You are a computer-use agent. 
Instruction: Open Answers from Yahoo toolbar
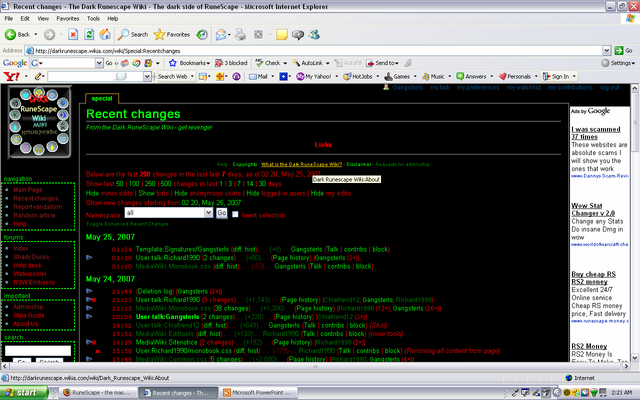coord(471,76)
